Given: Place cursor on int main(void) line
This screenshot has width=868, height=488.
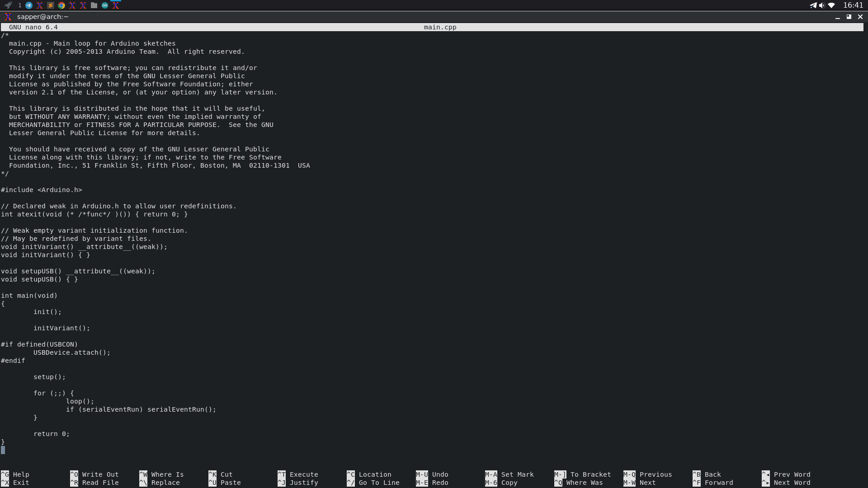Looking at the screenshot, I should pyautogui.click(x=29, y=296).
